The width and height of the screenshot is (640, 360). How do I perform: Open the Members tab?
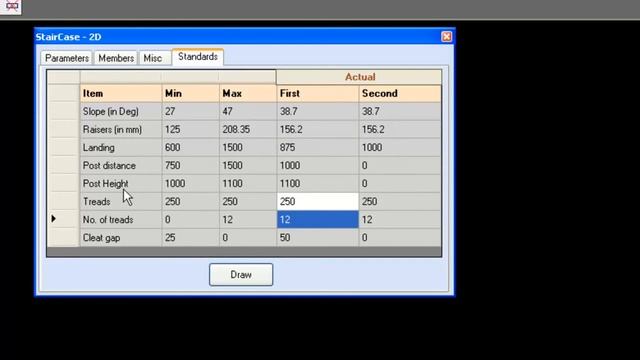(x=116, y=58)
